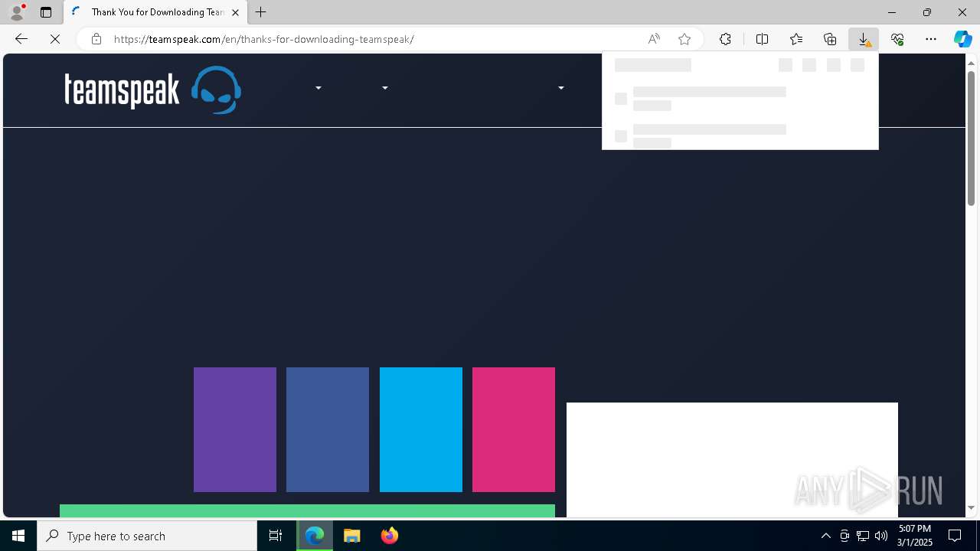Expand the first navigation dropdown arrow

click(318, 88)
